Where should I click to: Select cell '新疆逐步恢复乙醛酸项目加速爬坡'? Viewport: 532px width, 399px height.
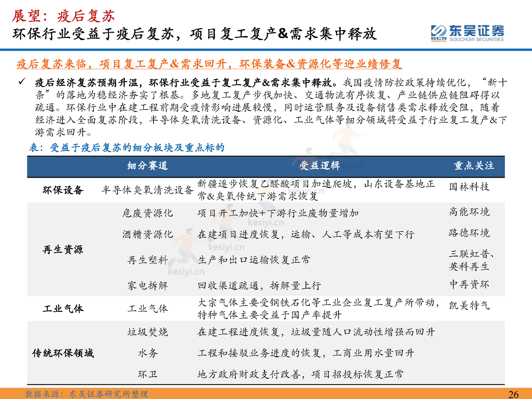coord(275,184)
